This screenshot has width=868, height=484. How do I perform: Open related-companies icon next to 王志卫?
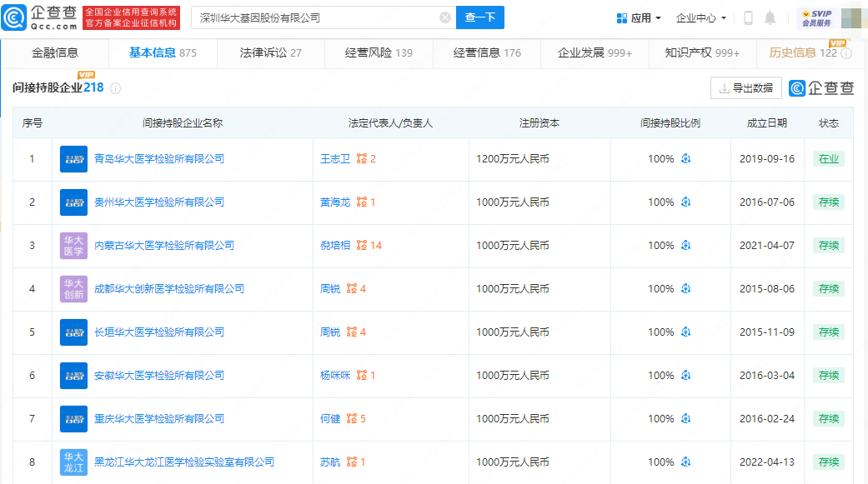[x=362, y=159]
